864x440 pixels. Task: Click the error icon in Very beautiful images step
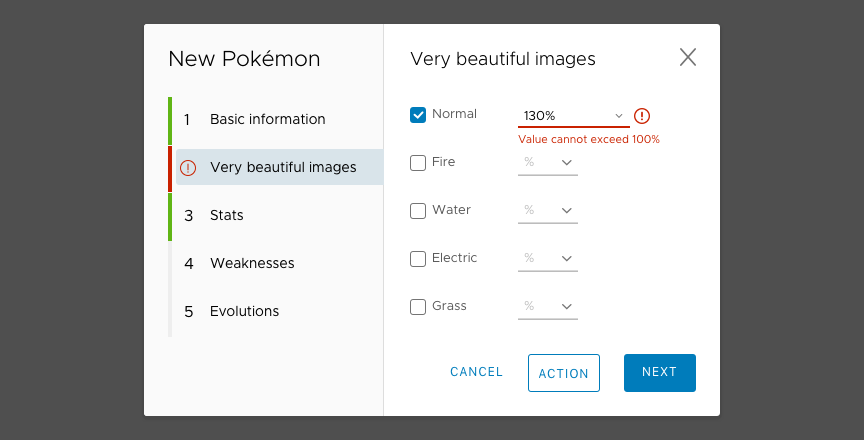[x=188, y=167]
